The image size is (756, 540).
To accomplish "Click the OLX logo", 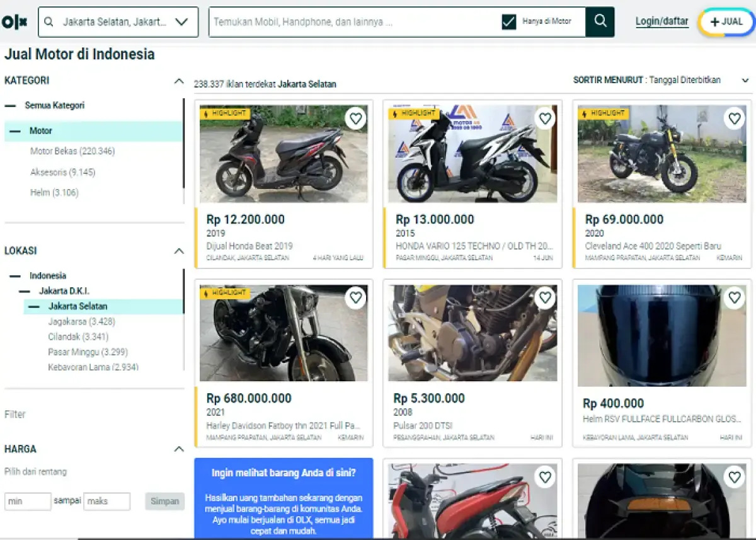I will (x=14, y=22).
